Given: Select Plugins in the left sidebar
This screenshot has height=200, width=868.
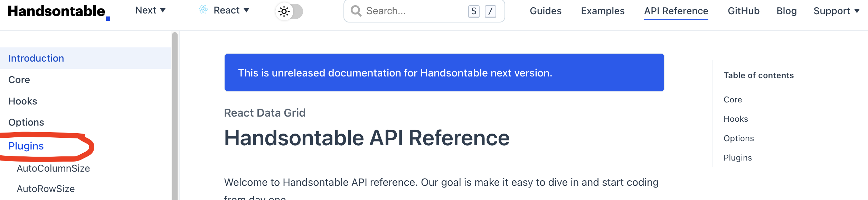Looking at the screenshot, I should tap(27, 146).
